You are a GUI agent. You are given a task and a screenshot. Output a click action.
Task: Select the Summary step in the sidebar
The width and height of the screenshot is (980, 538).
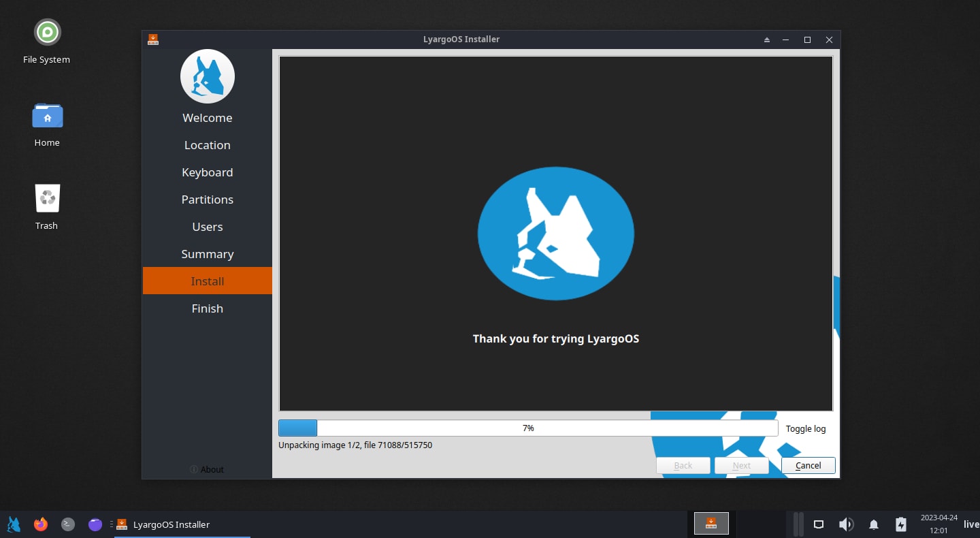pos(208,254)
